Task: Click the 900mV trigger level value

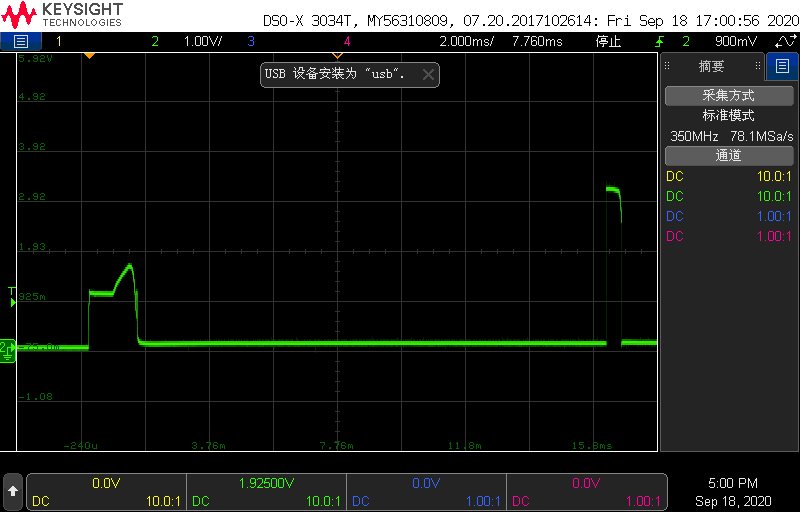Action: 736,41
